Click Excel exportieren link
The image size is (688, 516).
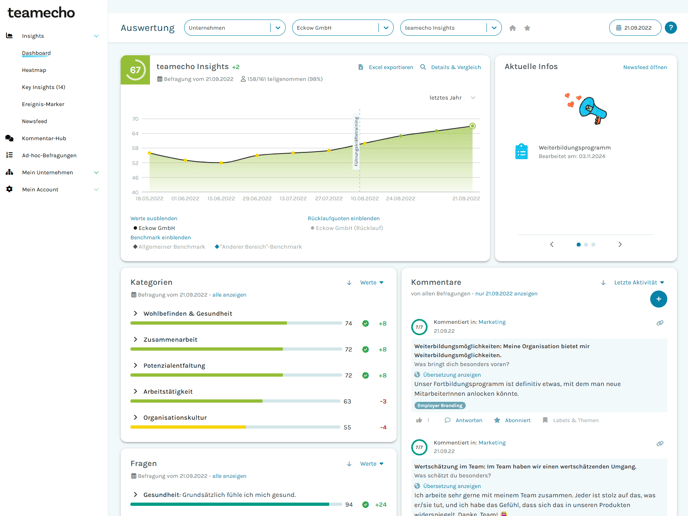tap(391, 67)
